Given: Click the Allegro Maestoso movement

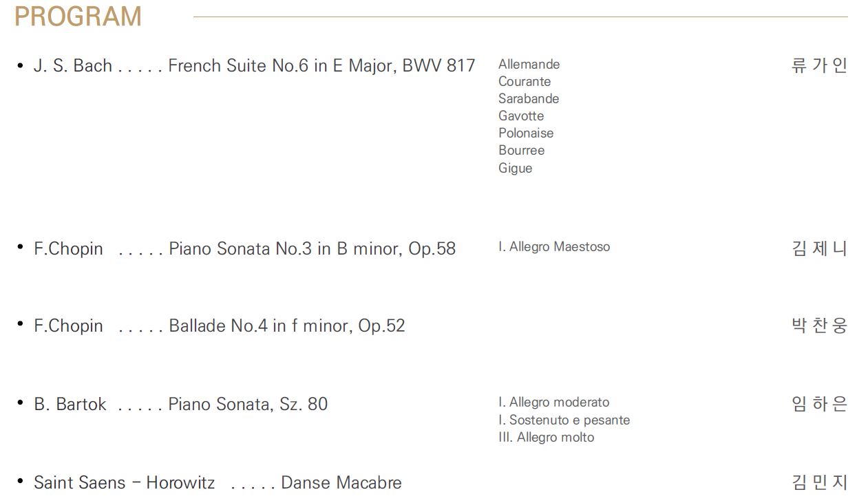Looking at the screenshot, I should point(554,246).
